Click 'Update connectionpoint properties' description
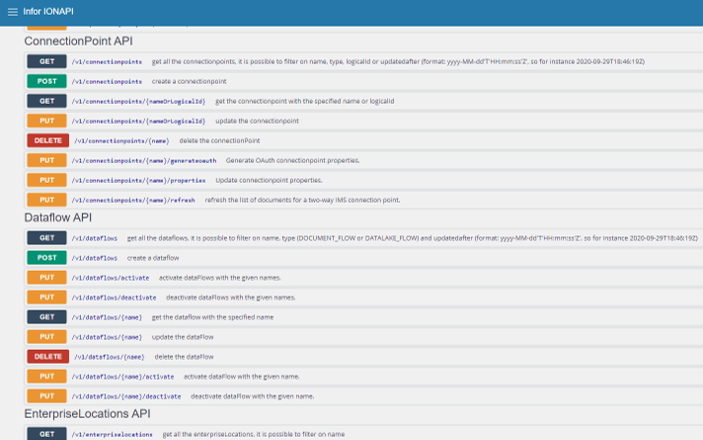 tap(269, 180)
